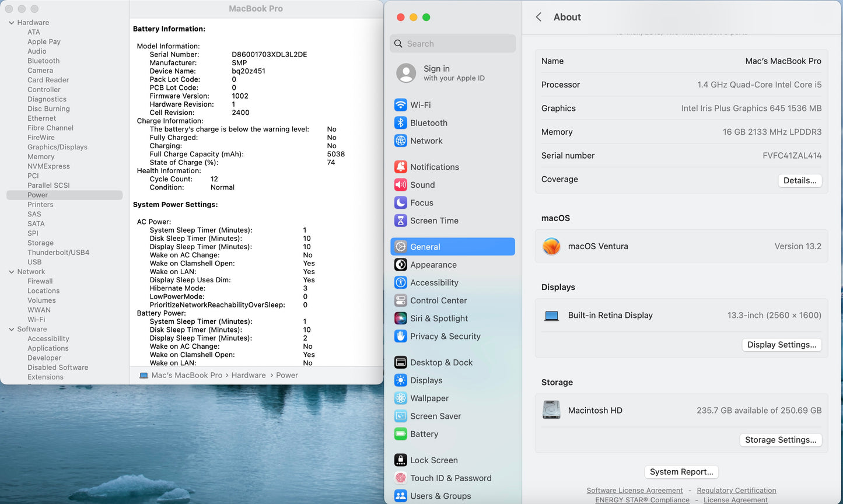Open Privacy & Security via the hand icon
The width and height of the screenshot is (843, 504).
coord(401,336)
